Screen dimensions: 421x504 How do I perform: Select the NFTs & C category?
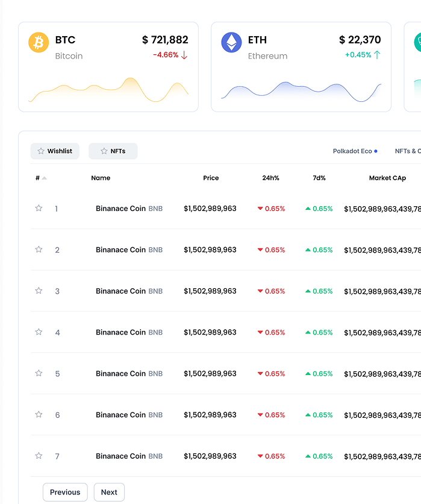point(408,151)
